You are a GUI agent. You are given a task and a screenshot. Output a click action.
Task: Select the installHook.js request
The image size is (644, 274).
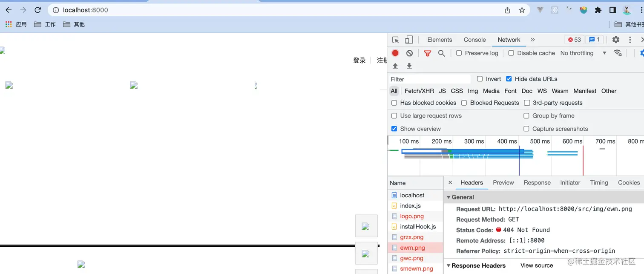coord(415,227)
